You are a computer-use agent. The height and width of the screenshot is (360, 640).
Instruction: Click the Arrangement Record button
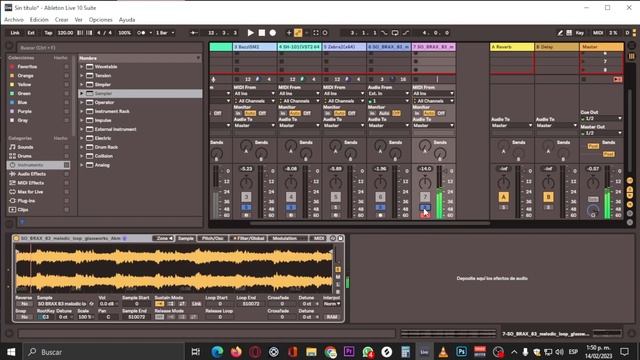[x=273, y=33]
